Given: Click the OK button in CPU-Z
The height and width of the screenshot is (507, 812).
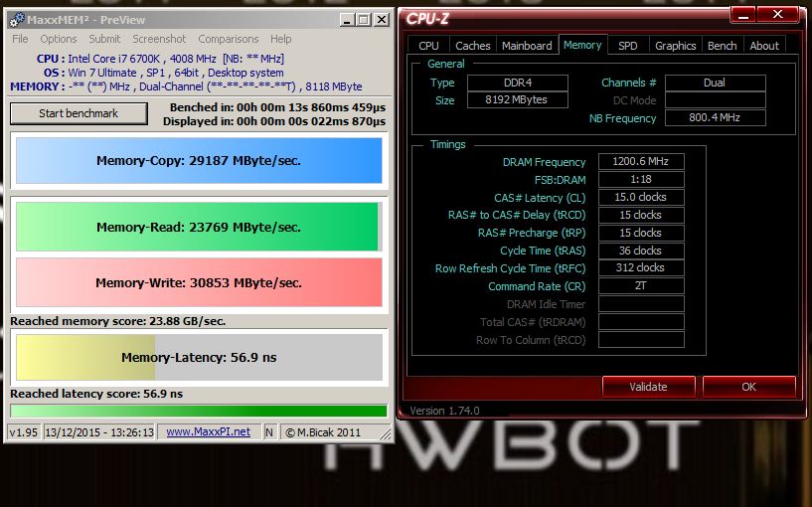Looking at the screenshot, I should (748, 387).
